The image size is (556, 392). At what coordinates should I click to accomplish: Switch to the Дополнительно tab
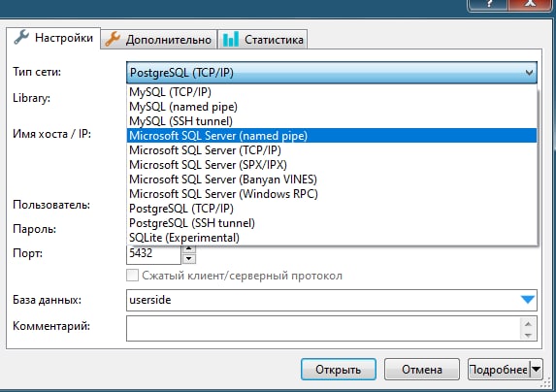coord(159,40)
